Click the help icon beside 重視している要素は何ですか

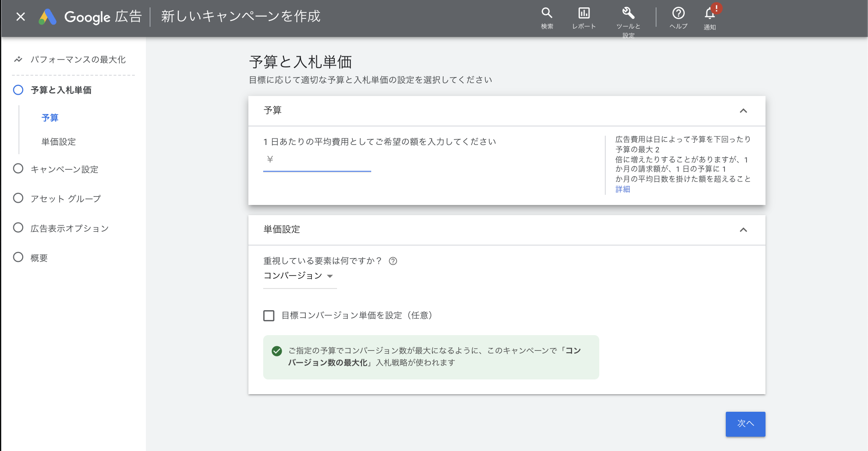(x=393, y=261)
